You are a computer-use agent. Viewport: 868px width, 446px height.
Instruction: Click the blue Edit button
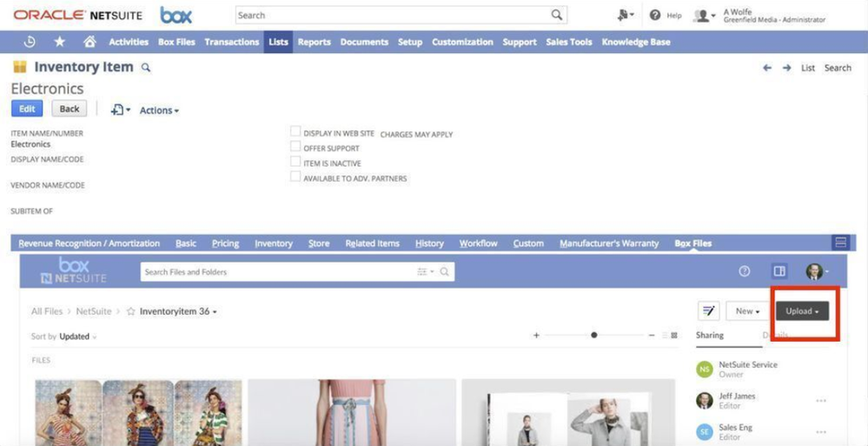coord(27,109)
